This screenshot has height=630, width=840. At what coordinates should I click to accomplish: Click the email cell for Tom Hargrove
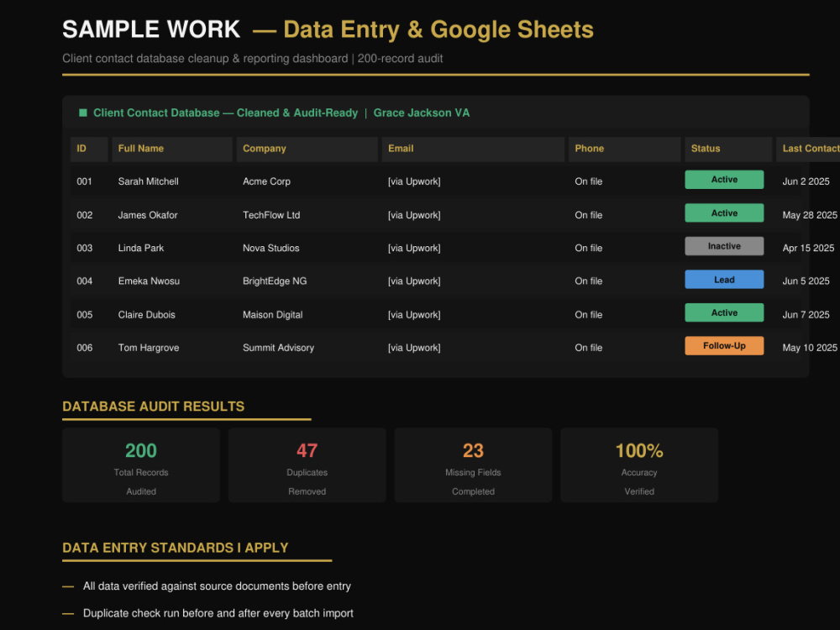click(x=414, y=348)
